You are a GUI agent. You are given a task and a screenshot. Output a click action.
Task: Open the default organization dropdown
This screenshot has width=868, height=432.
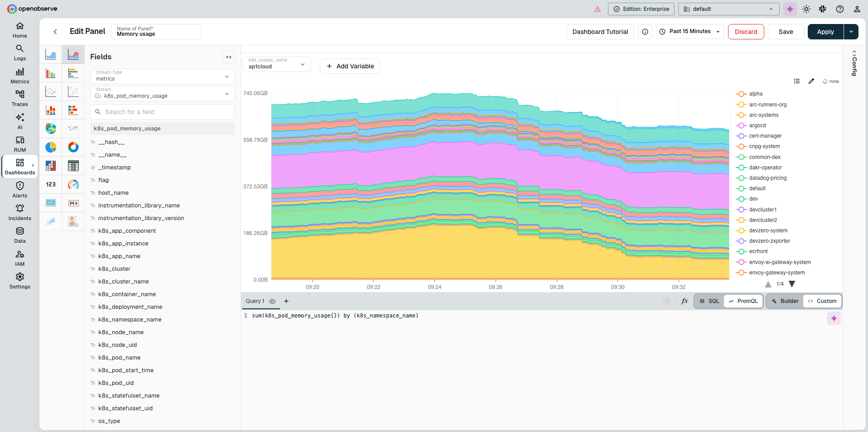(x=728, y=9)
